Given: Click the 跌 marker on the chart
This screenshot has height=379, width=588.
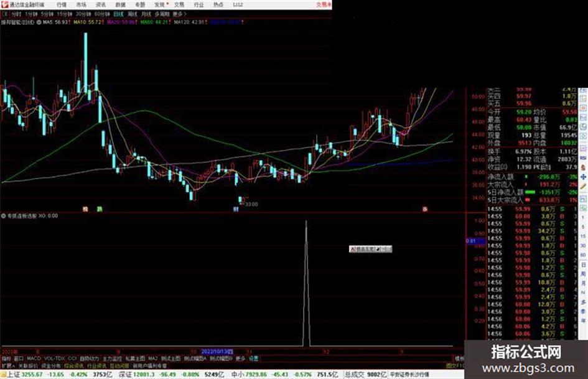Looking at the screenshot, I should (100, 209).
